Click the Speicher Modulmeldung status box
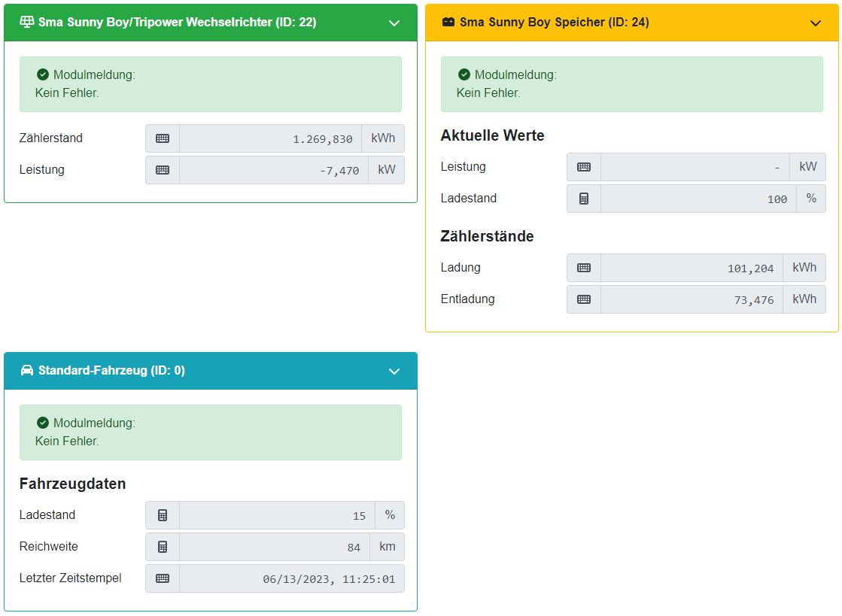This screenshot has width=842, height=616. coord(631,84)
